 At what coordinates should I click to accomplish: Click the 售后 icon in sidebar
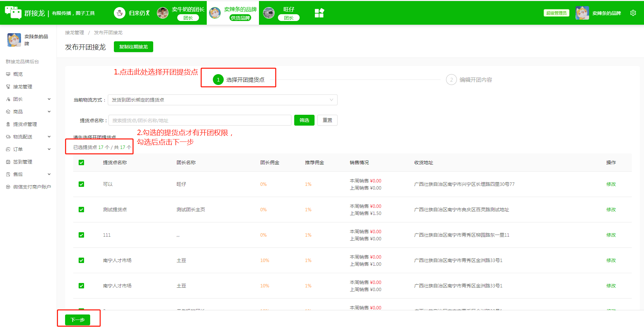click(x=8, y=174)
